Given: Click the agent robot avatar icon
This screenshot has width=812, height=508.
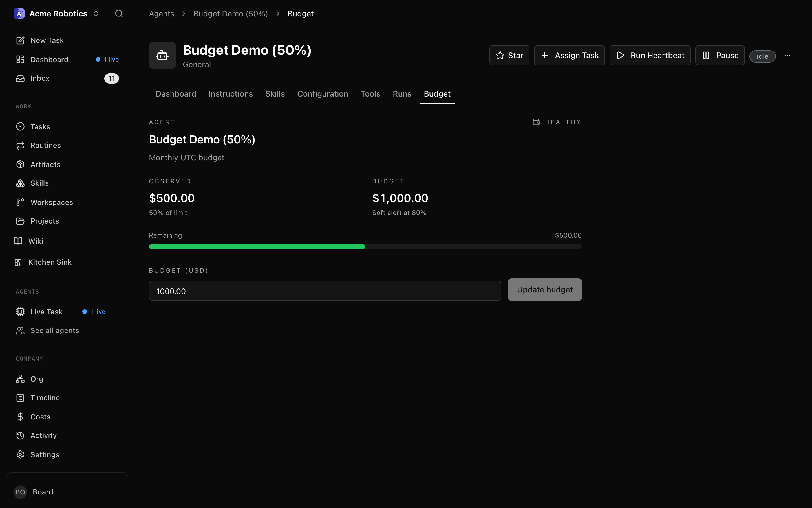Looking at the screenshot, I should (x=162, y=55).
